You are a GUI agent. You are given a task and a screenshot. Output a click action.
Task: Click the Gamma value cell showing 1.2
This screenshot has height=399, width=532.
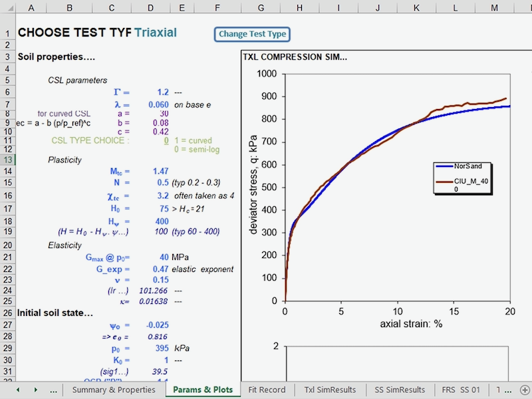pyautogui.click(x=162, y=92)
